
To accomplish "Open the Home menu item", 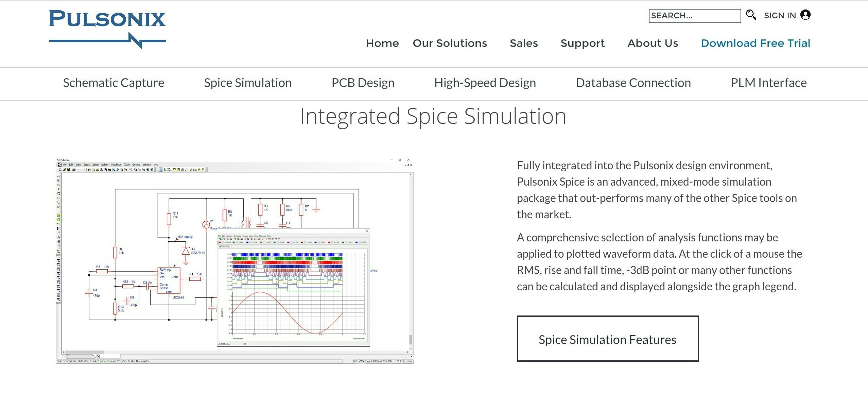I will click(x=382, y=44).
